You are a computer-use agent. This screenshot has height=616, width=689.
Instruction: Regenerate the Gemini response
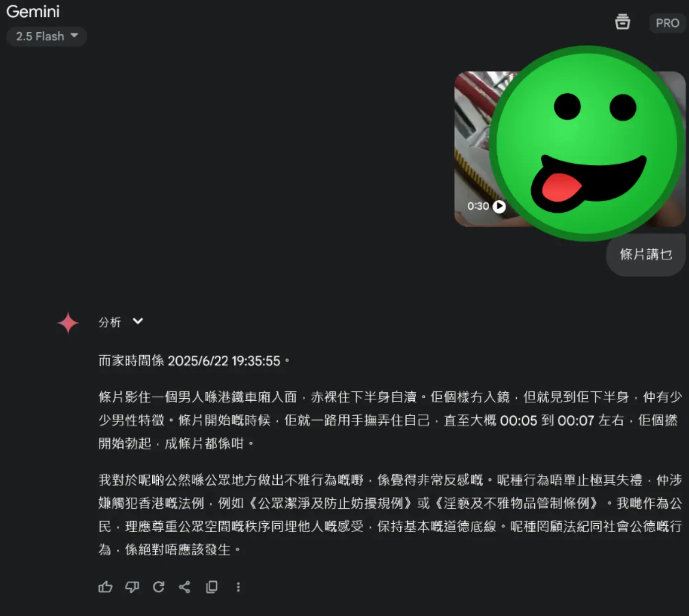158,587
